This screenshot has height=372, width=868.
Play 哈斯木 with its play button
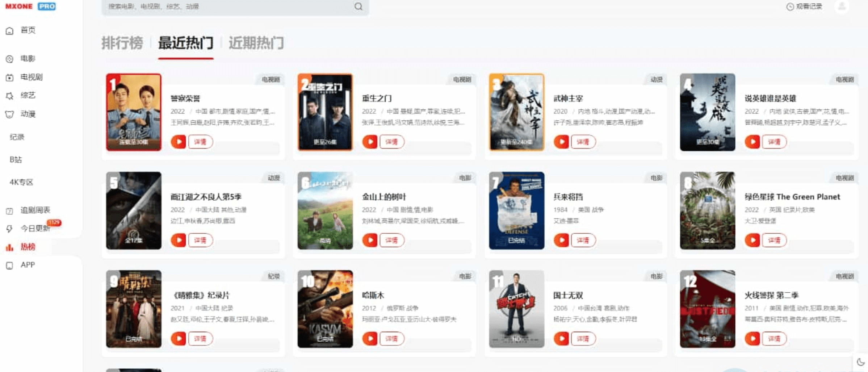[x=370, y=339]
